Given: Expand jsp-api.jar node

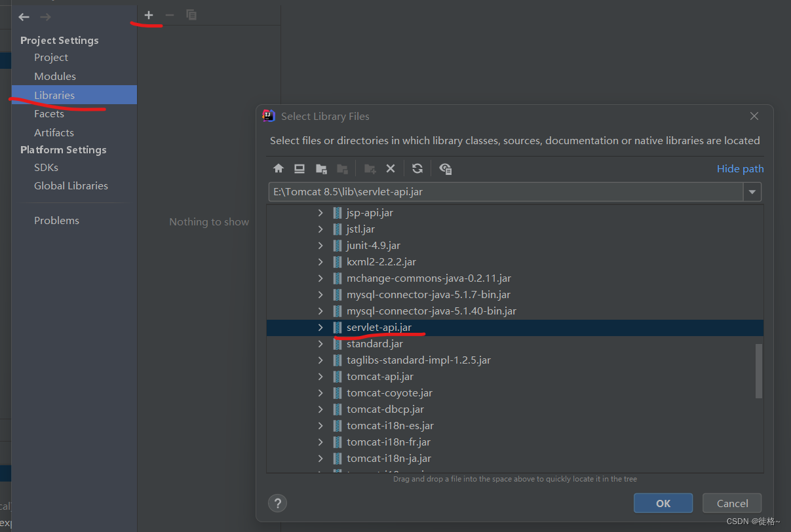Looking at the screenshot, I should tap(320, 212).
